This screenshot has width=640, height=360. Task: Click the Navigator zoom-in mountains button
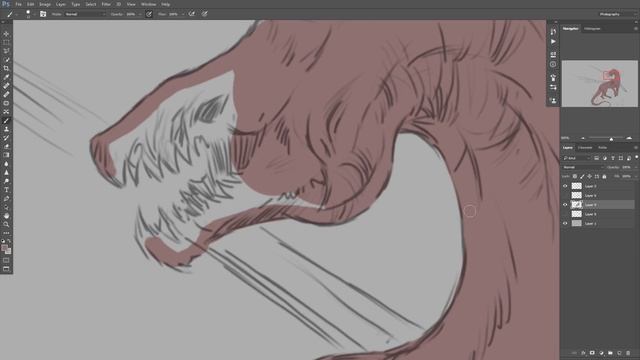[x=629, y=138]
